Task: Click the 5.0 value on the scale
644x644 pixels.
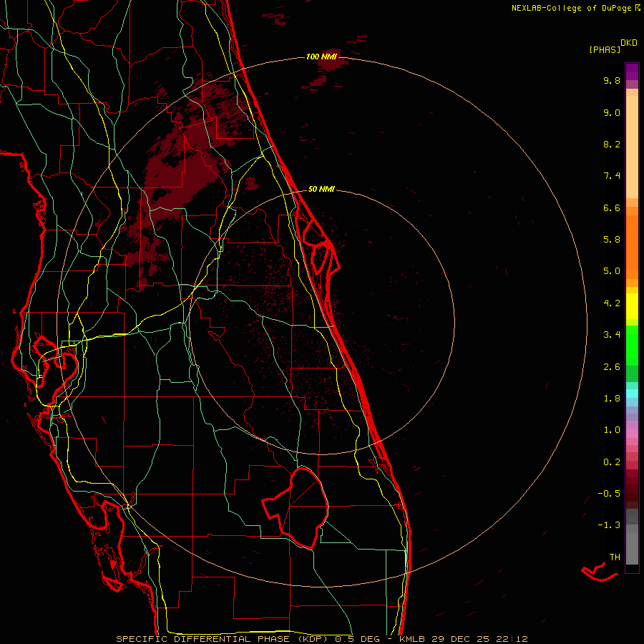Action: [x=612, y=271]
